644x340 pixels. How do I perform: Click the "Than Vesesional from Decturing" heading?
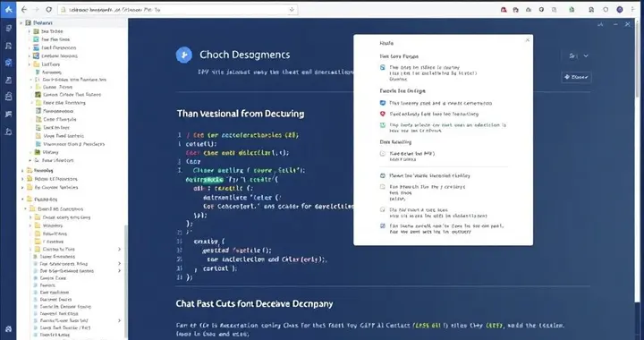241,114
